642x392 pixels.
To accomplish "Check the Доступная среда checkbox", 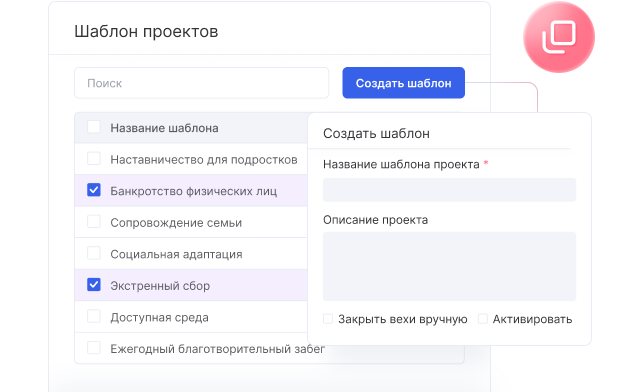I will (x=94, y=316).
